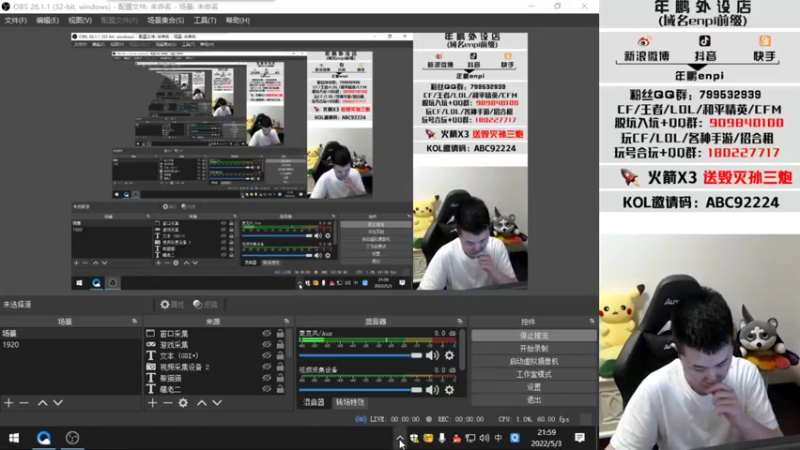Open source properties gear in Sources toolbar
The width and height of the screenshot is (800, 450).
(183, 403)
